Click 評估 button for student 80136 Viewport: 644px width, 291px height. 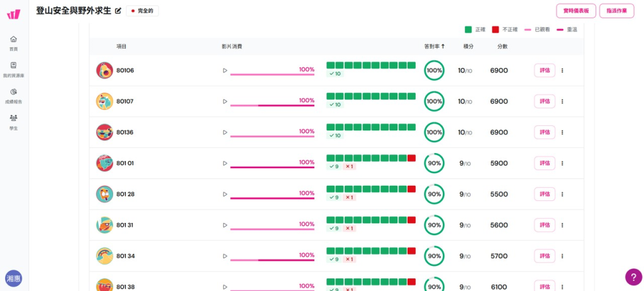pos(545,132)
